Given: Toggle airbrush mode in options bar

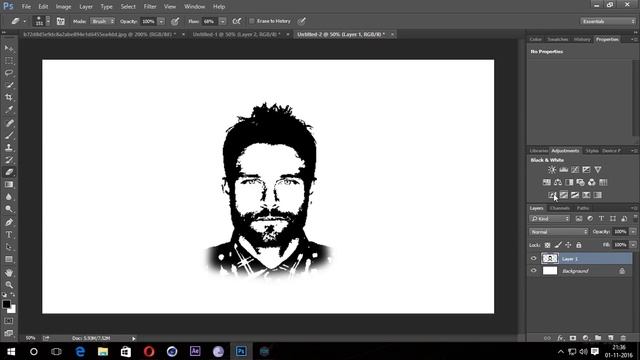Looking at the screenshot, I should point(237,21).
